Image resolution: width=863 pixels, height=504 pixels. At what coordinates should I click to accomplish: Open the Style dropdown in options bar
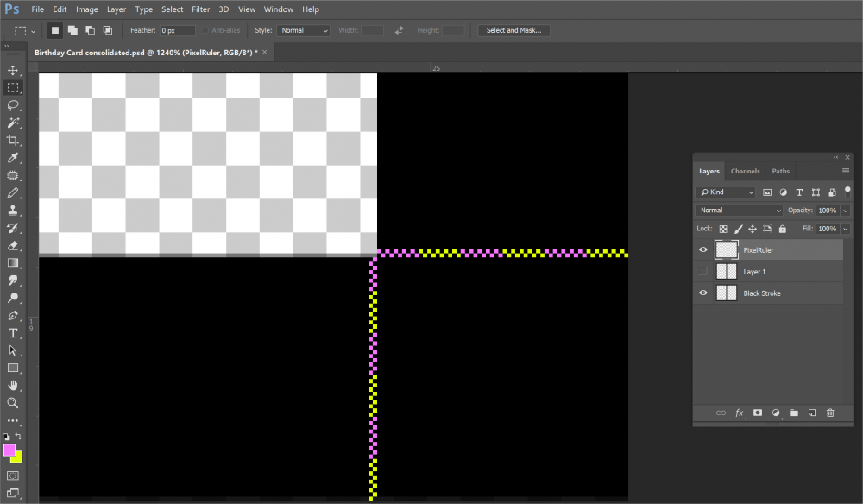pyautogui.click(x=304, y=30)
